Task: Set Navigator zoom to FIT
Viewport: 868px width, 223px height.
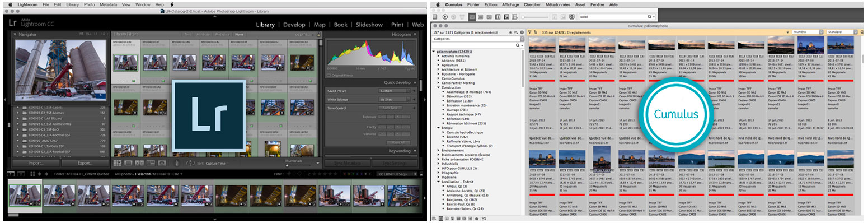Action: 81,34
